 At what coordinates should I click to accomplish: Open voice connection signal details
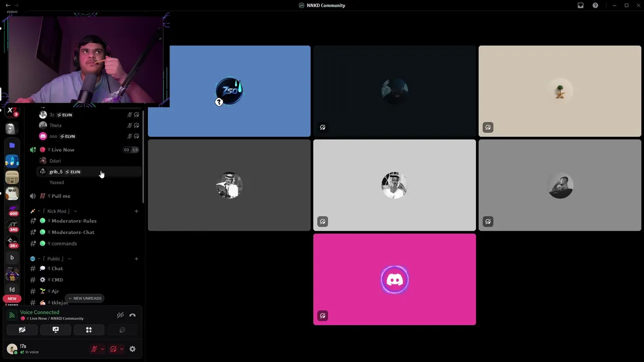tap(12, 315)
